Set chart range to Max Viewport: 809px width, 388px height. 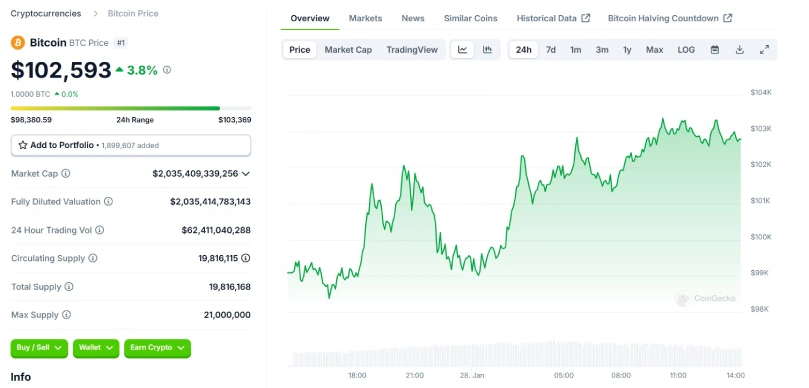655,50
